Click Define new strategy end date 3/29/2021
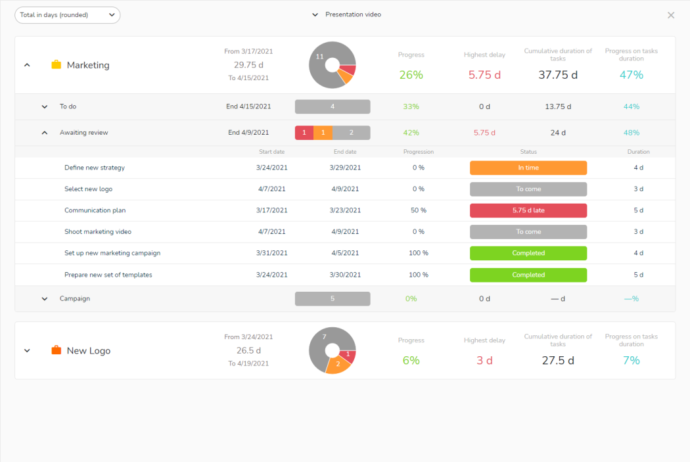This screenshot has height=462, width=690. coord(345,168)
